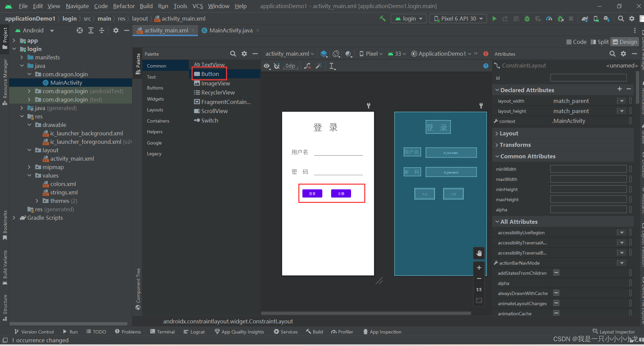Click the Infer Constraints magic wand icon

(x=318, y=66)
